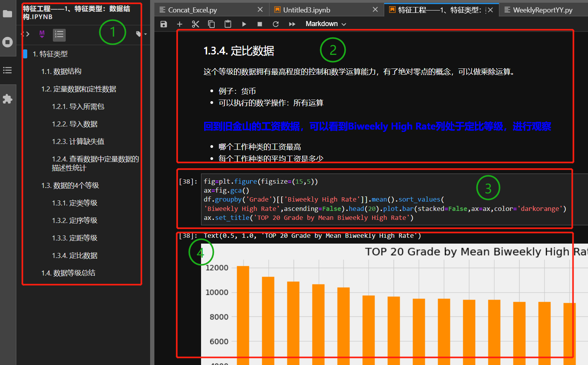Run all cells using the double-arrow icon

(x=292, y=24)
